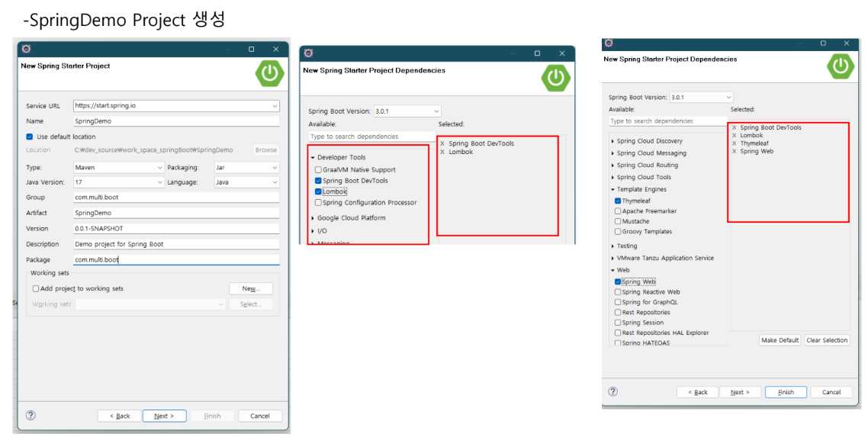Viewport: 868px width, 437px height.
Task: Check Spring Session
Action: click(x=618, y=323)
